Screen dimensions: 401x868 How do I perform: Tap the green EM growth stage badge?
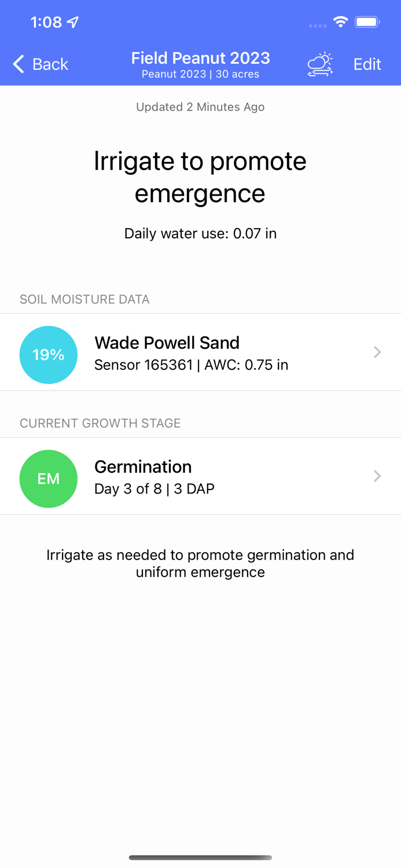pos(49,479)
